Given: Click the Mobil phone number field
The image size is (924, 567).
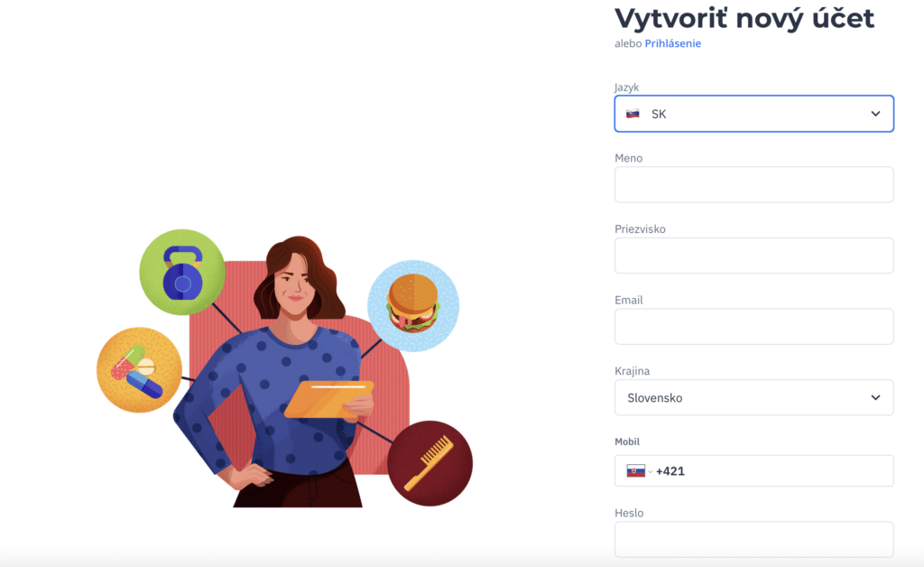Looking at the screenshot, I should pos(753,471).
